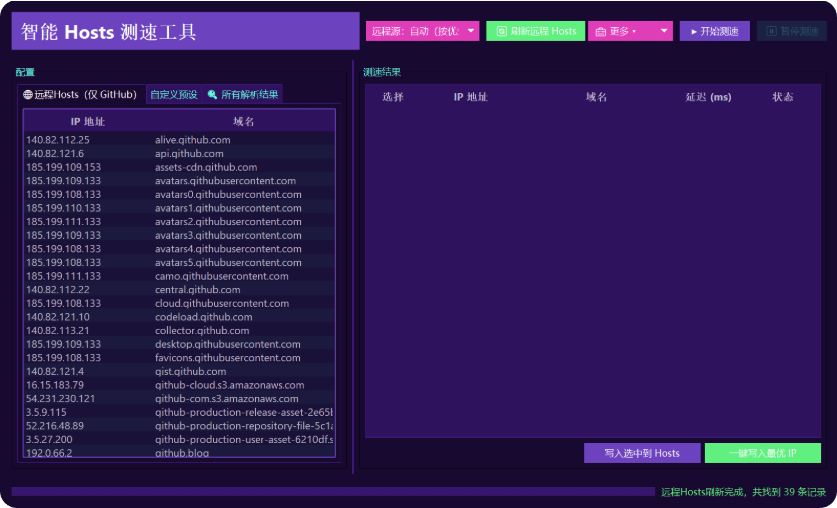Select the gist.github.com row
837x508 pixels.
click(x=180, y=371)
